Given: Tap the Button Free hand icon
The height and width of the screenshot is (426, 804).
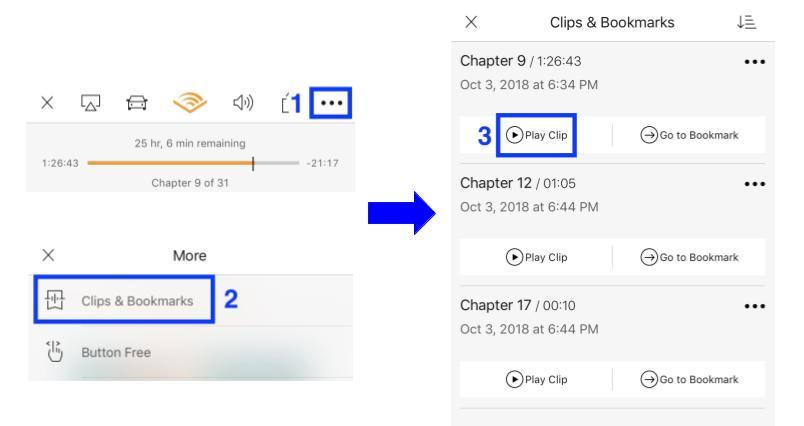Looking at the screenshot, I should coord(54,351).
